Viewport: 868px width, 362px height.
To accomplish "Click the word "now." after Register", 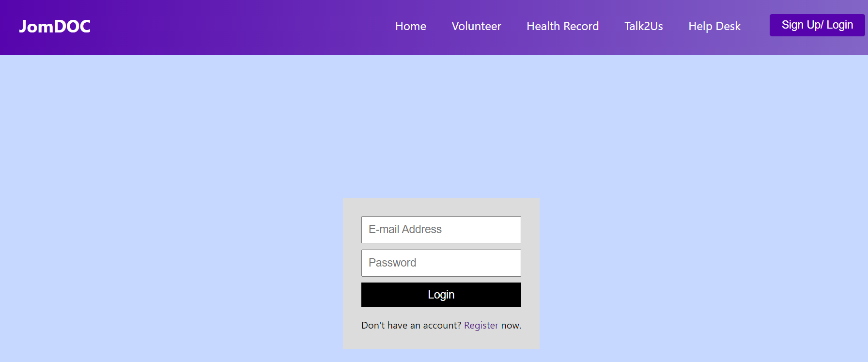I will 511,325.
